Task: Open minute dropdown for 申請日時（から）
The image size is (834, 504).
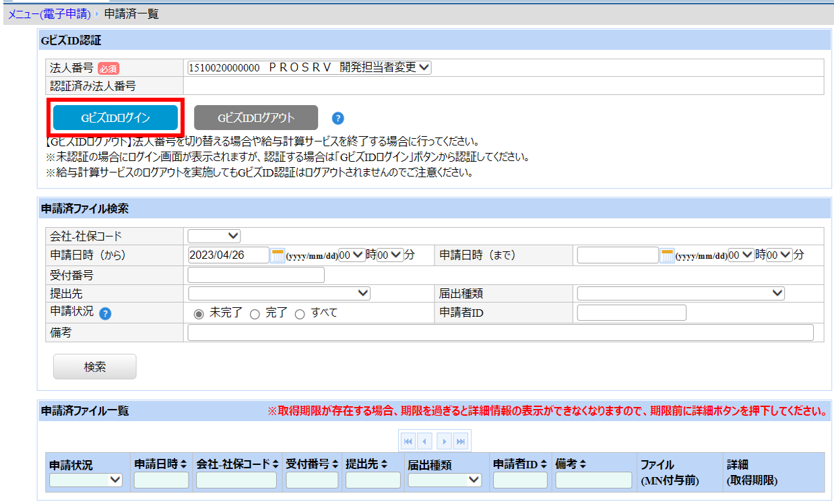Action: point(390,255)
